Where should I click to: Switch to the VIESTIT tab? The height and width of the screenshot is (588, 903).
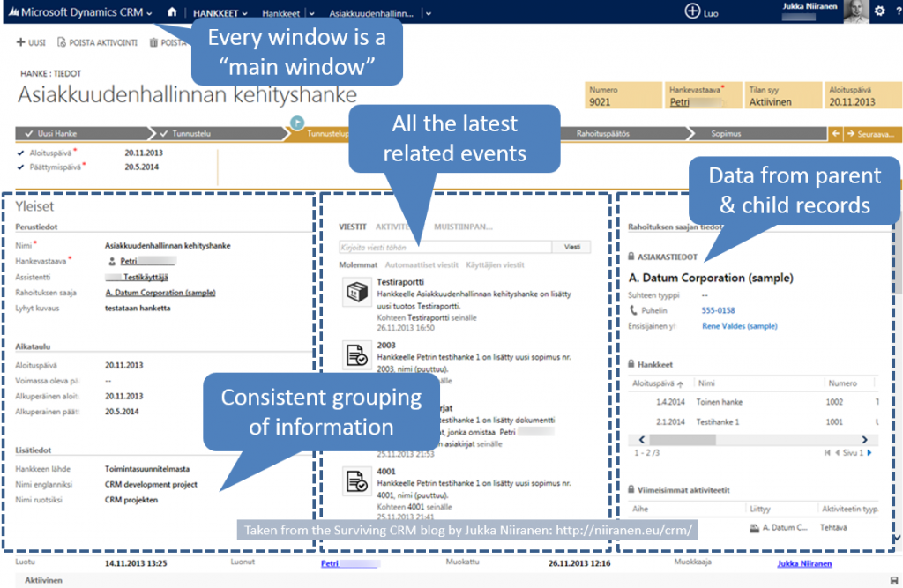(353, 227)
